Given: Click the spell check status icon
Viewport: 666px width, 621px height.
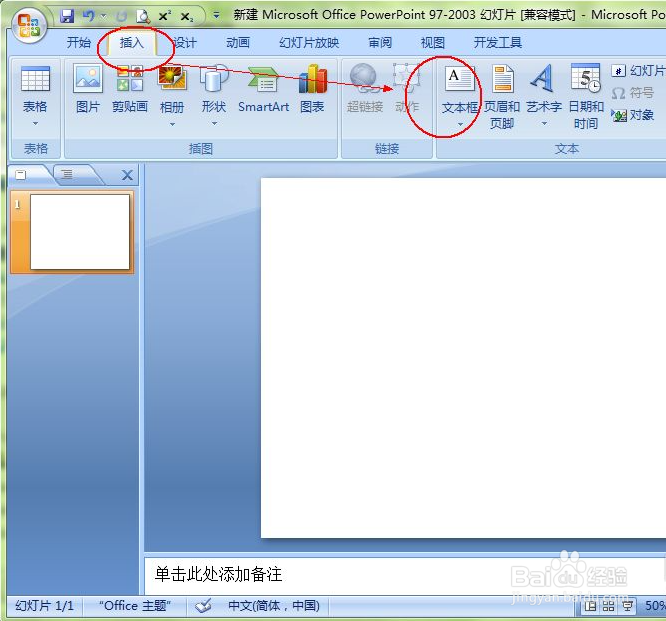Looking at the screenshot, I should [x=203, y=606].
